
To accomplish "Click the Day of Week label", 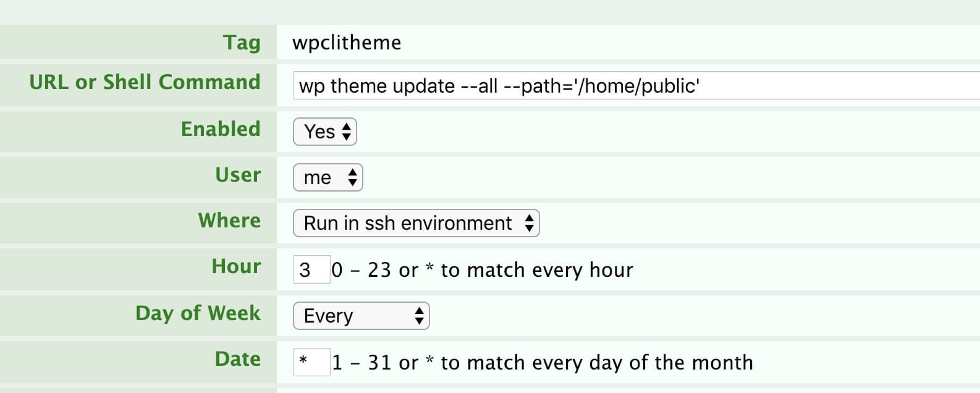I will point(198,313).
